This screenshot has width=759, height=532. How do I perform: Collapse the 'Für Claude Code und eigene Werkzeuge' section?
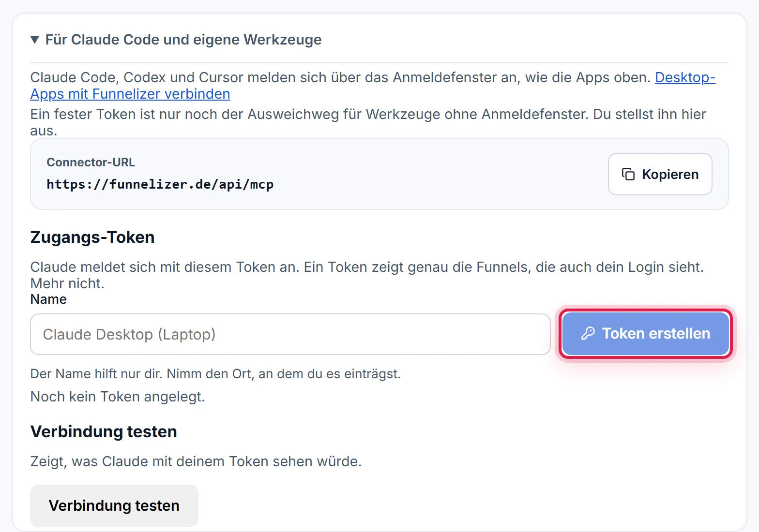pyautogui.click(x=176, y=40)
